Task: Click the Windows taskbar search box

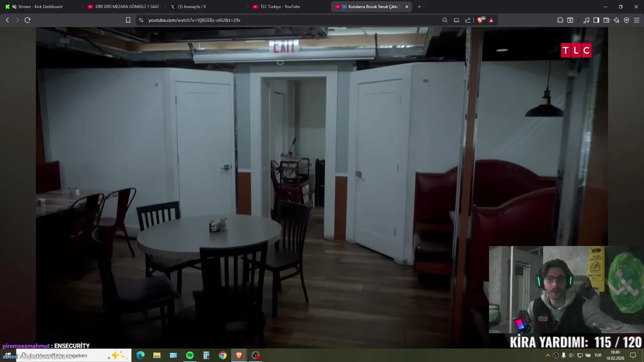Action: click(74, 355)
